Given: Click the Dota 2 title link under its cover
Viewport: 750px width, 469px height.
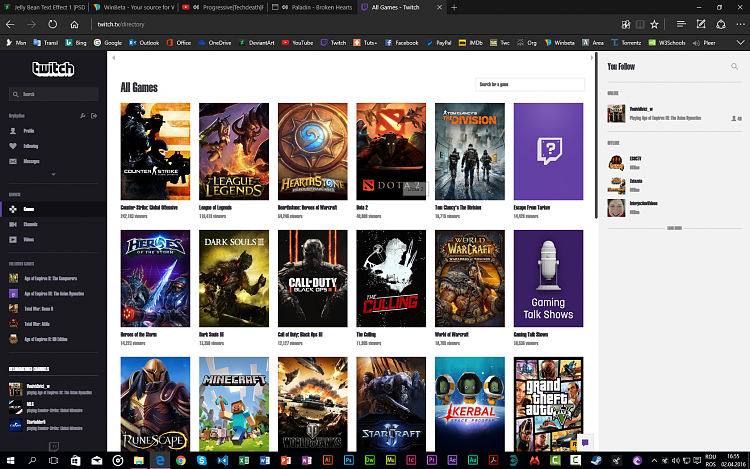Looking at the screenshot, I should [362, 208].
